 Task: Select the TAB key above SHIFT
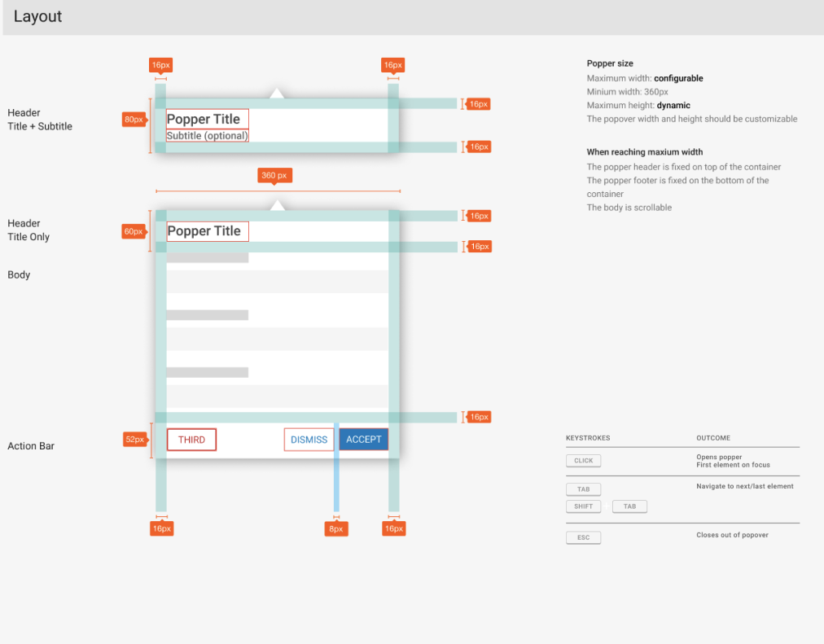[583, 489]
